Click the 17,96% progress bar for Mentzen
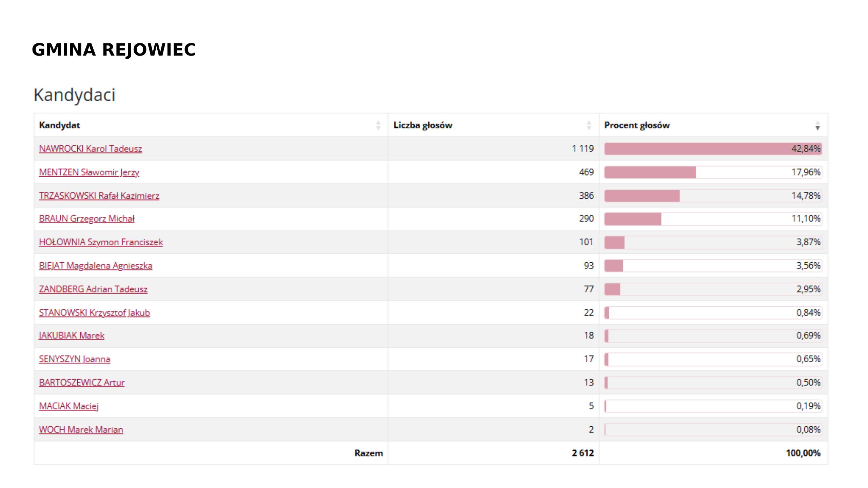This screenshot has width=868, height=488. (x=713, y=172)
